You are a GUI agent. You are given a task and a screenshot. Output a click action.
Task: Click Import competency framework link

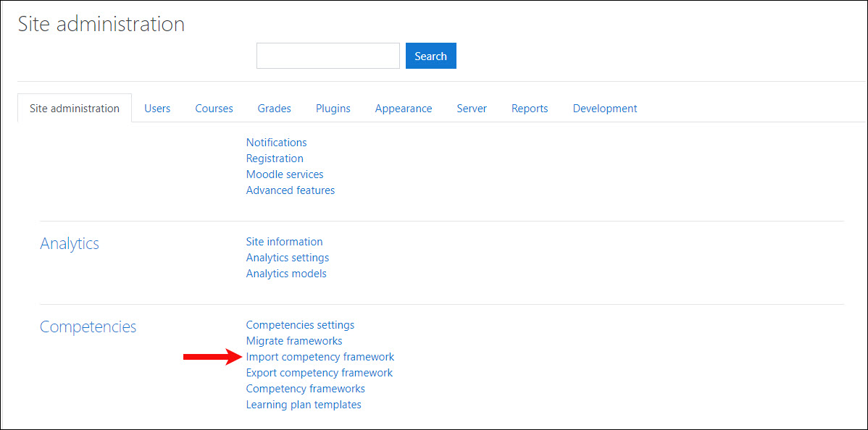[x=320, y=357]
